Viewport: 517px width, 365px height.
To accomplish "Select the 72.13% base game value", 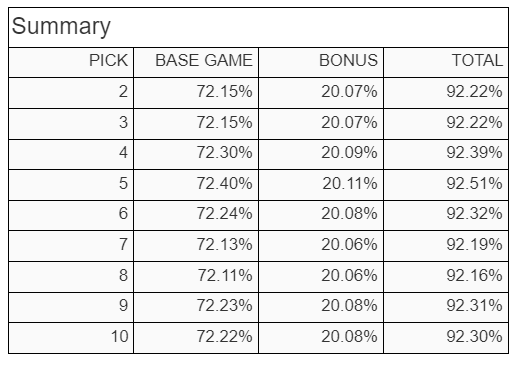I will click(x=224, y=244).
